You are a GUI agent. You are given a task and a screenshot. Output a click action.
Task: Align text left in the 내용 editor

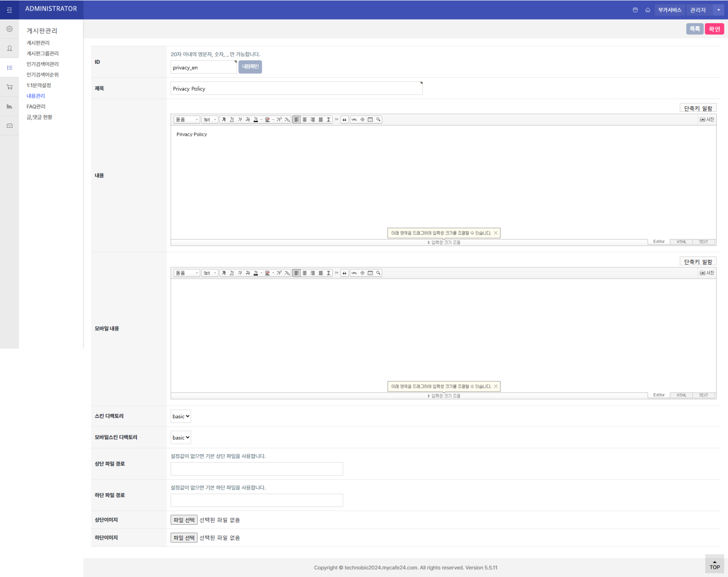(297, 120)
